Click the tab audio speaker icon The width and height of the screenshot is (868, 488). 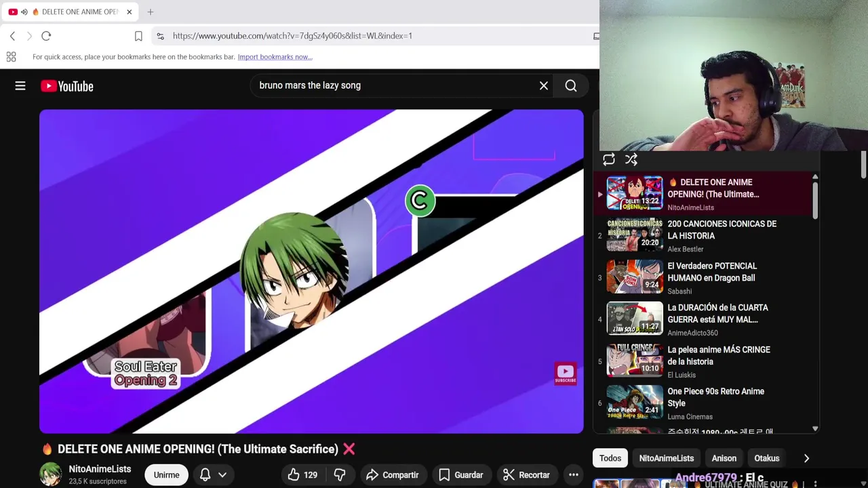24,12
